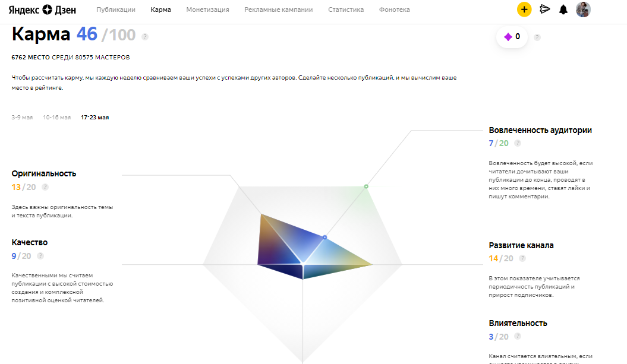Open messages via the paper plane icon
627x364 pixels.
[544, 9]
